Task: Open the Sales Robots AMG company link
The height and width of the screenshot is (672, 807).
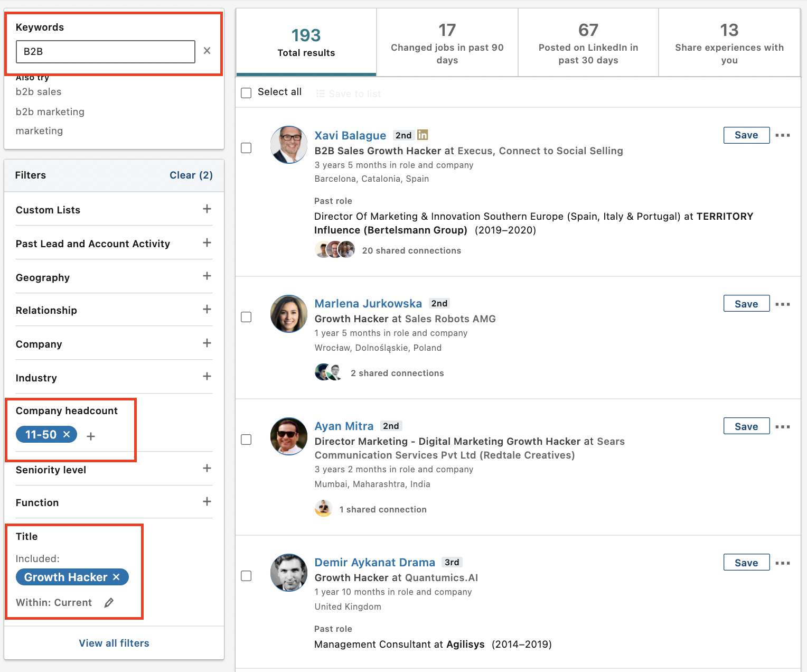Action: (x=451, y=319)
